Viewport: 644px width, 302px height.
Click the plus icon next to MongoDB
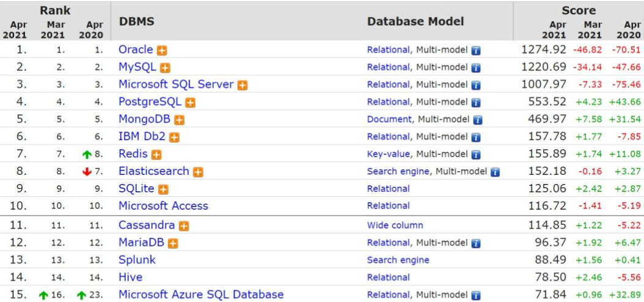(x=179, y=120)
